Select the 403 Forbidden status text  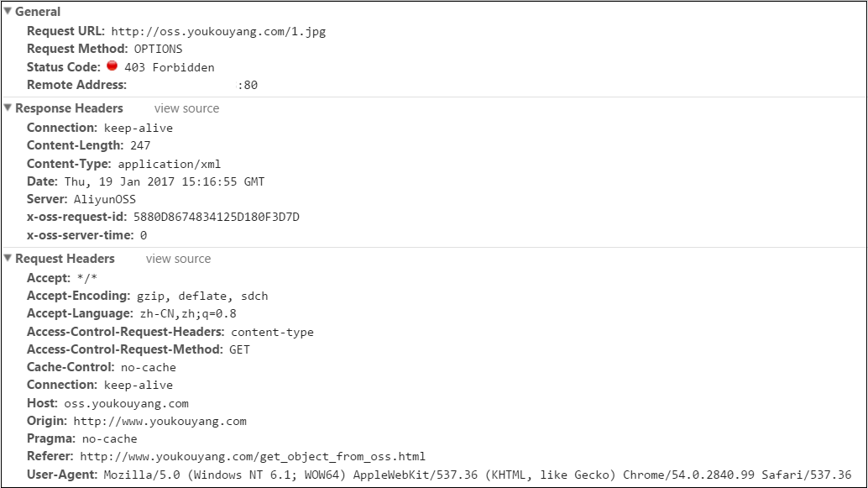[x=170, y=67]
